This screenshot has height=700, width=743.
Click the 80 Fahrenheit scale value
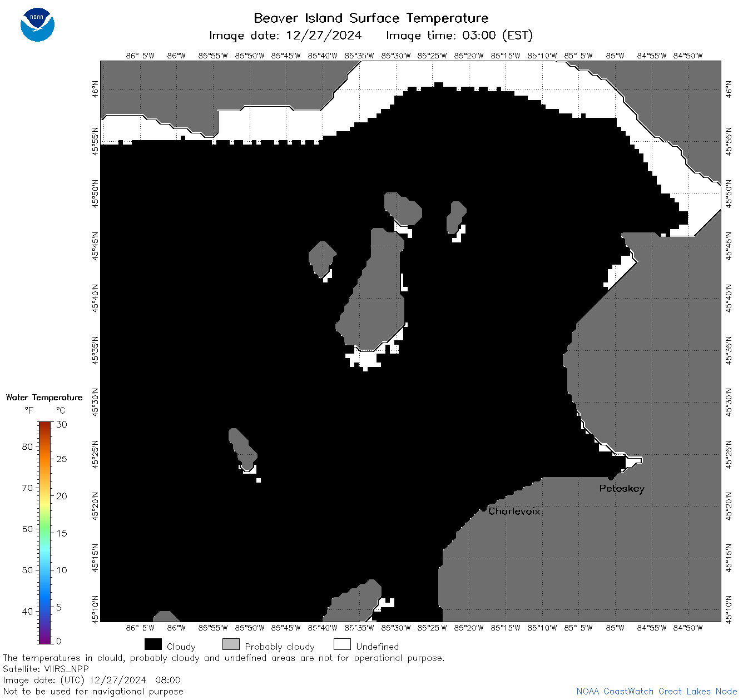click(27, 446)
